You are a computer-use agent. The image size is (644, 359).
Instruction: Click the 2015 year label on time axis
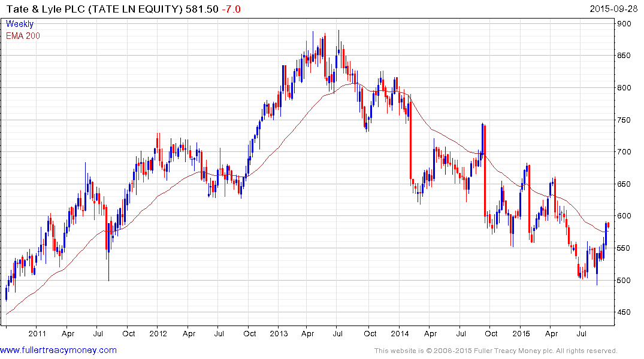[521, 333]
